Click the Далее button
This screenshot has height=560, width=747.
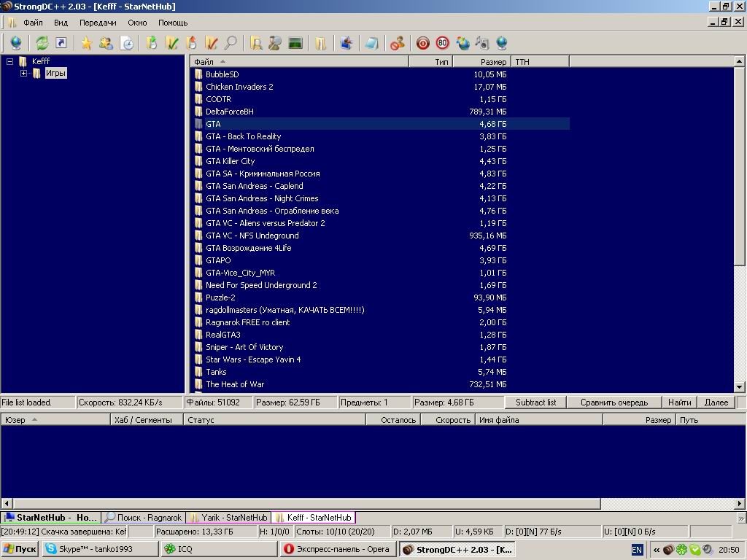(x=716, y=402)
